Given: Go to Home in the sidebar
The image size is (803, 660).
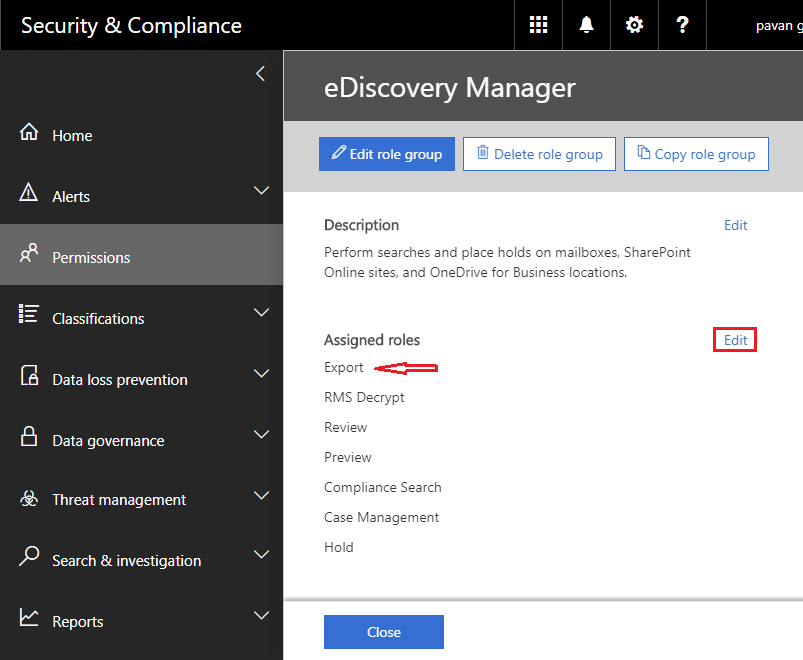Looking at the screenshot, I should click(141, 135).
